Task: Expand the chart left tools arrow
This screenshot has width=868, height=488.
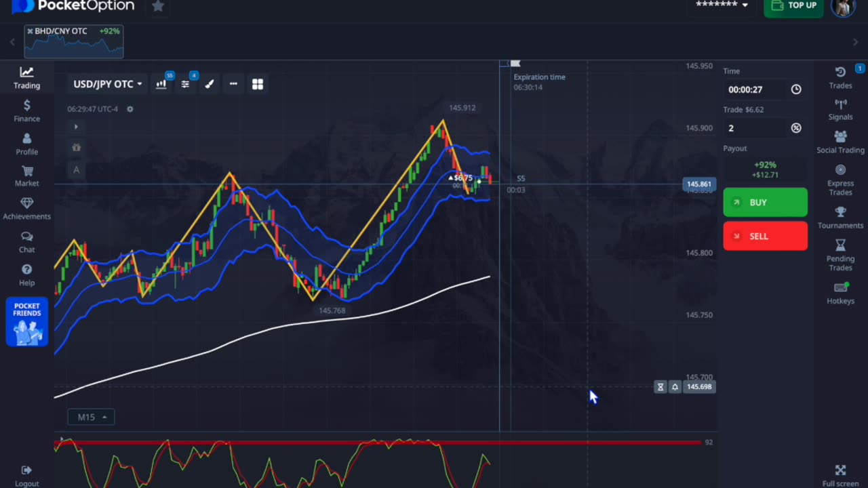Action: (x=76, y=127)
